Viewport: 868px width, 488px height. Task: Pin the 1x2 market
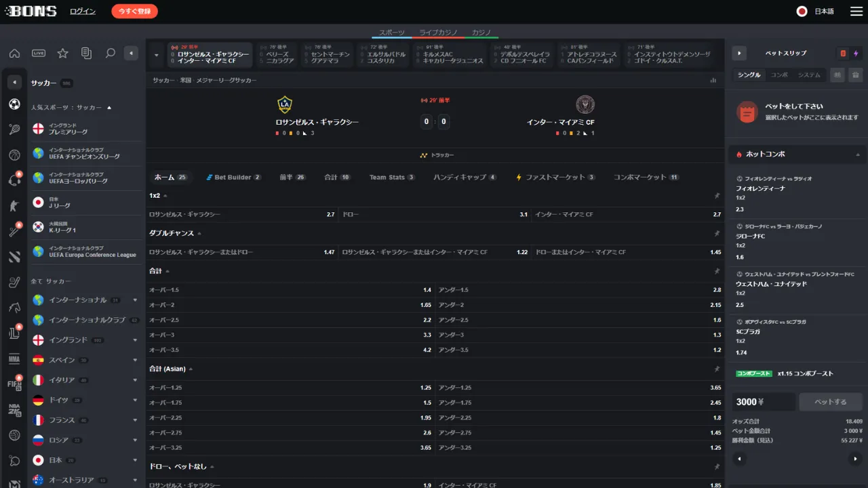(x=717, y=196)
